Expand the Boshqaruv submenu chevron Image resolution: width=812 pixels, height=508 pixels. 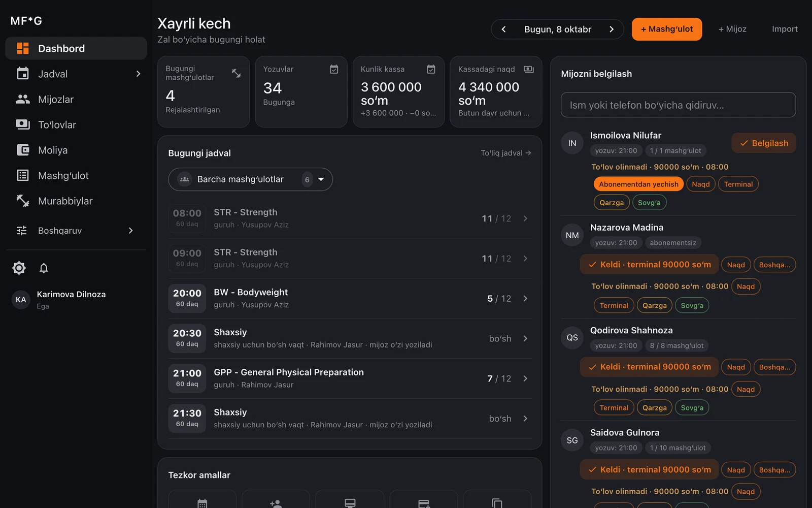[130, 231]
